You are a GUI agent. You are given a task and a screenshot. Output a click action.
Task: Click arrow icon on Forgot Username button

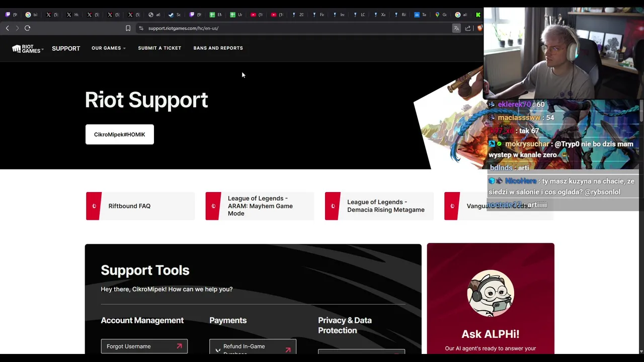(179, 346)
